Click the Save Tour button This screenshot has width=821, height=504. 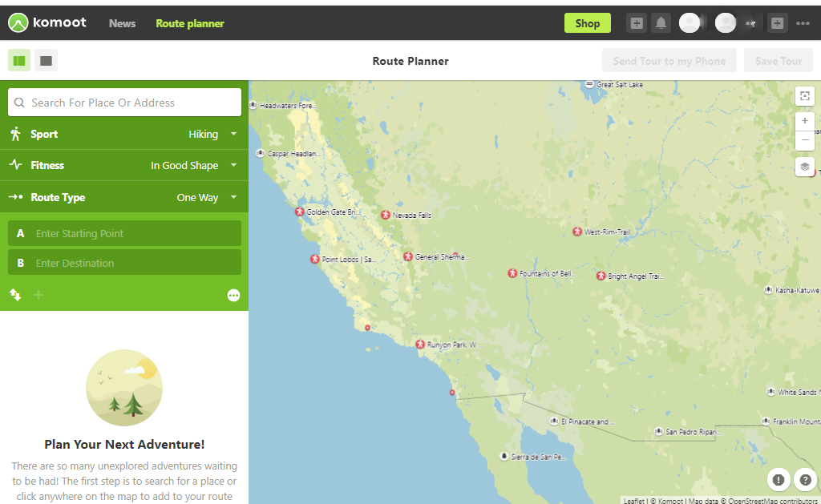point(779,61)
